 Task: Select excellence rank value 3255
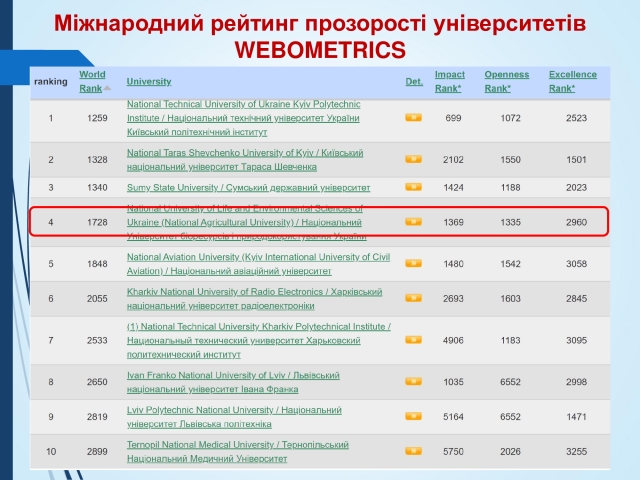576,451
